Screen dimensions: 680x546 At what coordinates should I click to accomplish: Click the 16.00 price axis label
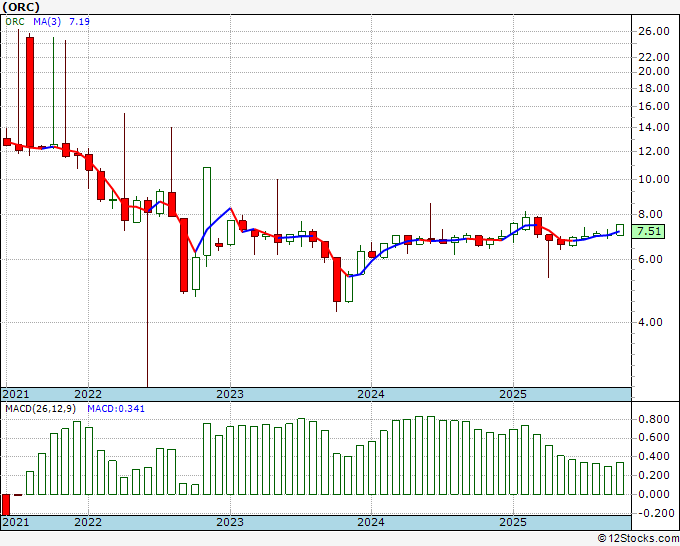(x=654, y=106)
